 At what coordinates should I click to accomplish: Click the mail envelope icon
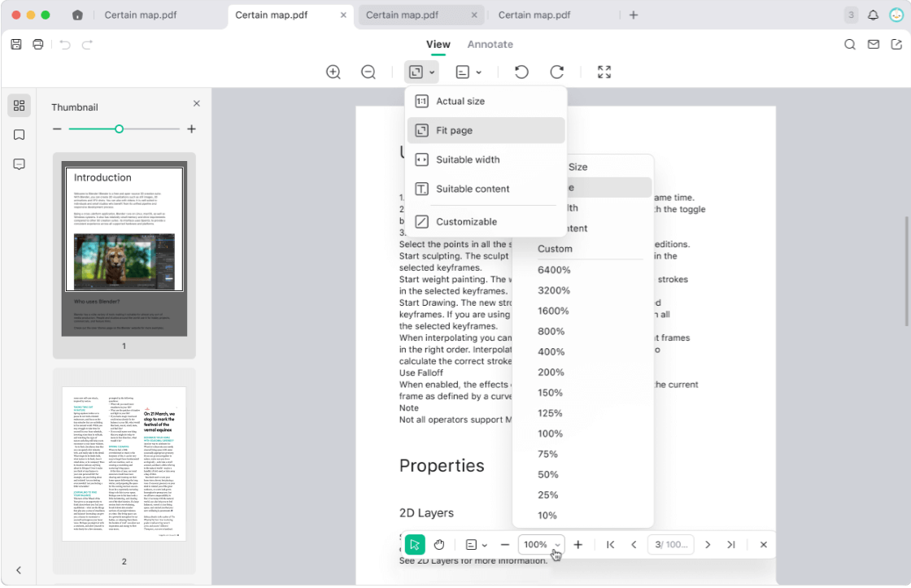click(874, 44)
